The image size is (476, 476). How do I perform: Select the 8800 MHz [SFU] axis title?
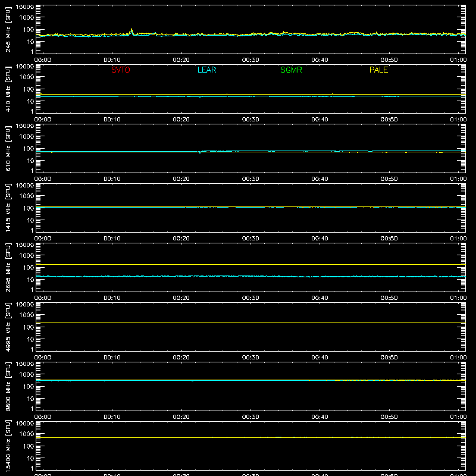pos(8,386)
